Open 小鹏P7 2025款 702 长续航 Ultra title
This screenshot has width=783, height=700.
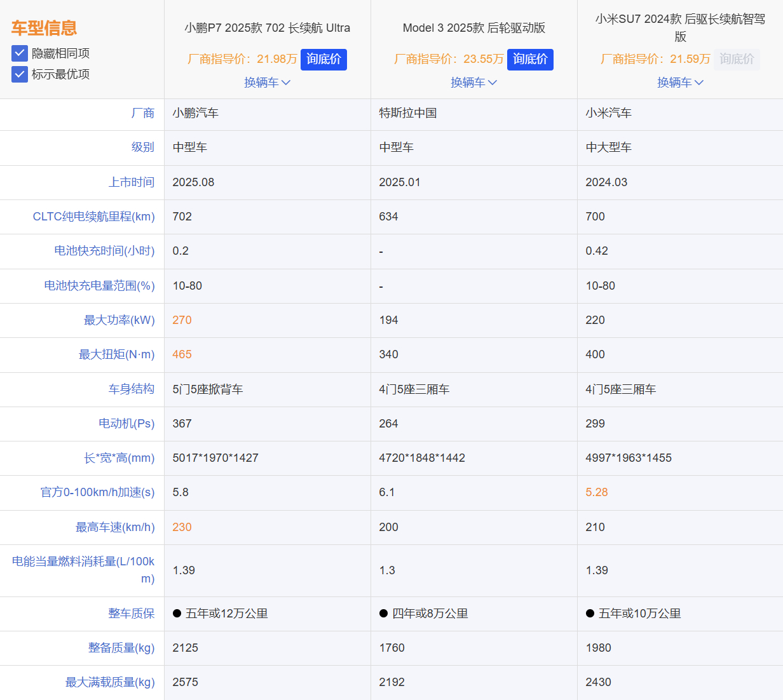[268, 28]
